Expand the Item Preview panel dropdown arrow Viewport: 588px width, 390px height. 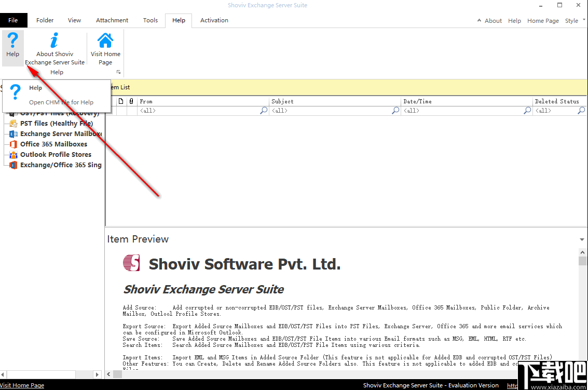581,239
